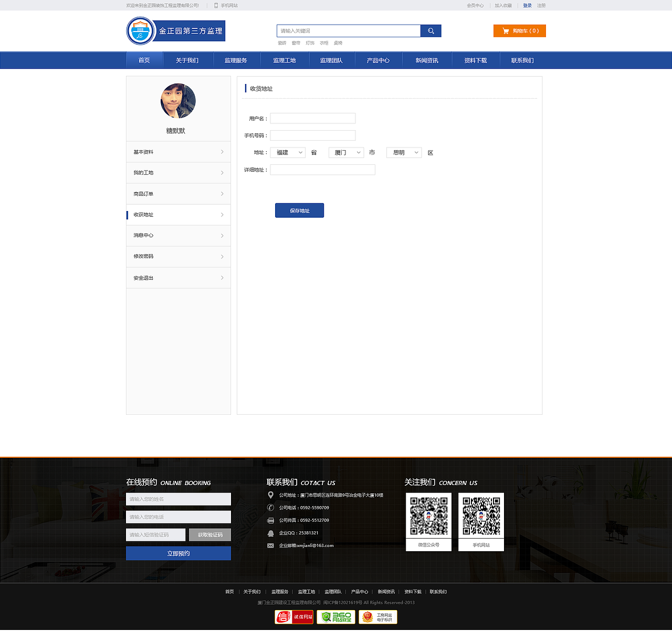The width and height of the screenshot is (672, 631).
Task: Expand the 修改密码 chevron arrow
Action: [222, 257]
